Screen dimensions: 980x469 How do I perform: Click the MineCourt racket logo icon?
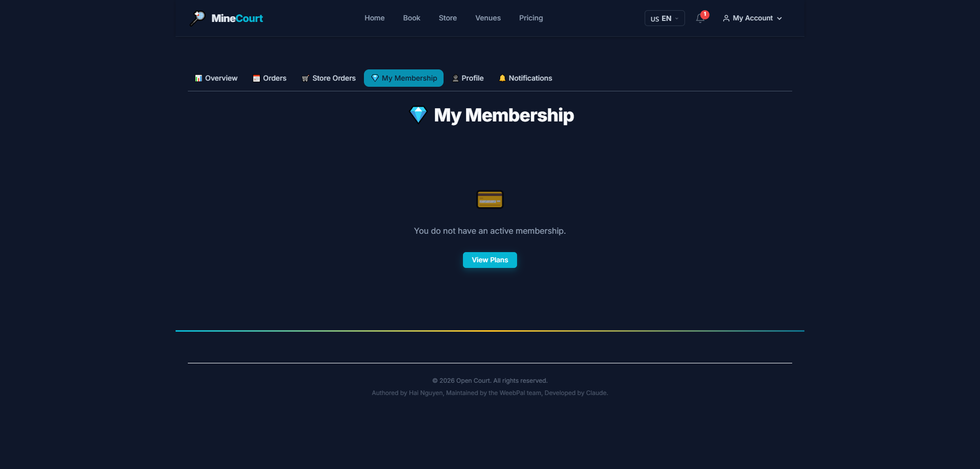(x=197, y=18)
